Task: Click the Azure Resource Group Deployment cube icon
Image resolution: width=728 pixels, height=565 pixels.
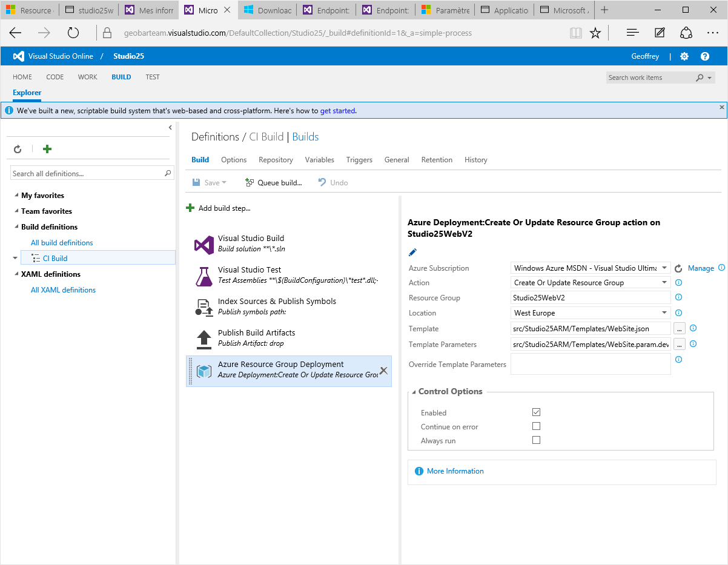Action: pos(204,371)
